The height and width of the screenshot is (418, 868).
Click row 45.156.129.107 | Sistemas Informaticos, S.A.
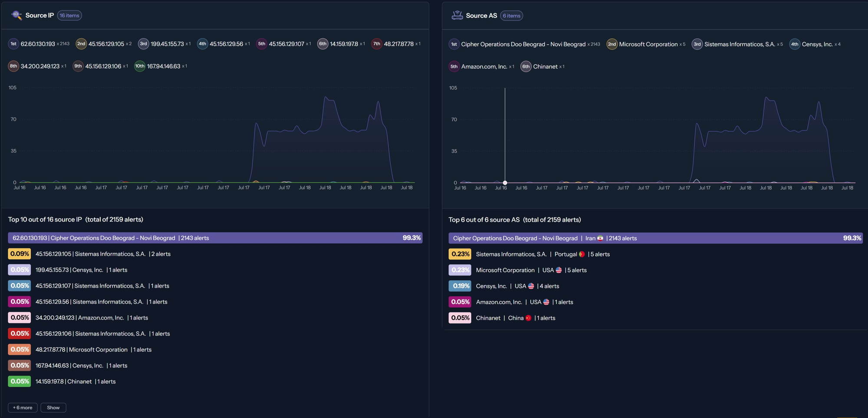(x=102, y=286)
